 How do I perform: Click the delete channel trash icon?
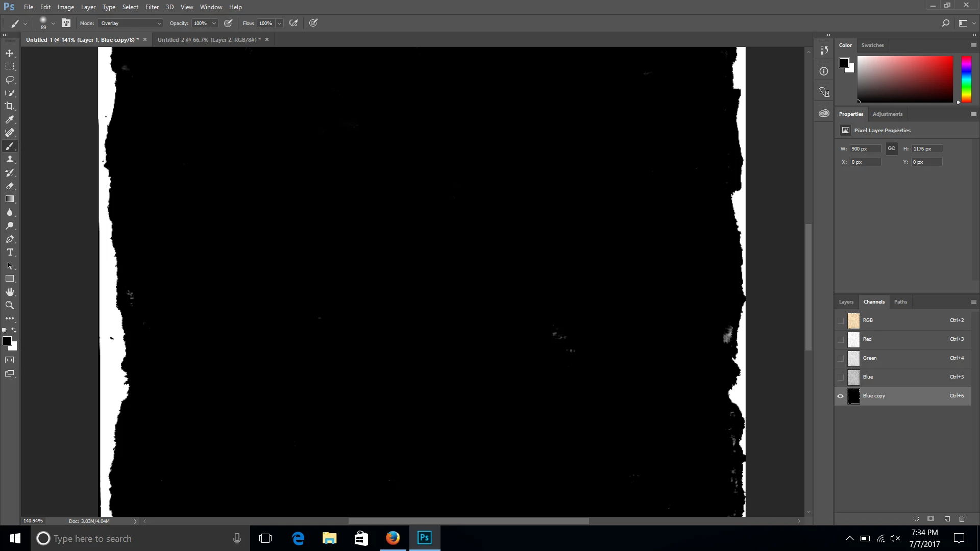click(x=962, y=519)
